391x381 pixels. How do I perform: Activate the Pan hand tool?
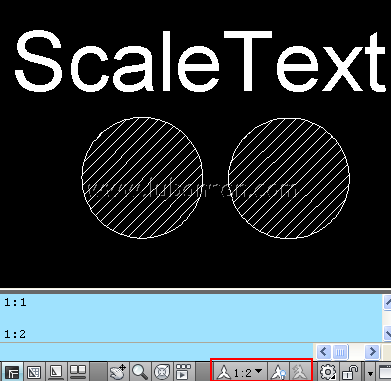[x=118, y=371]
